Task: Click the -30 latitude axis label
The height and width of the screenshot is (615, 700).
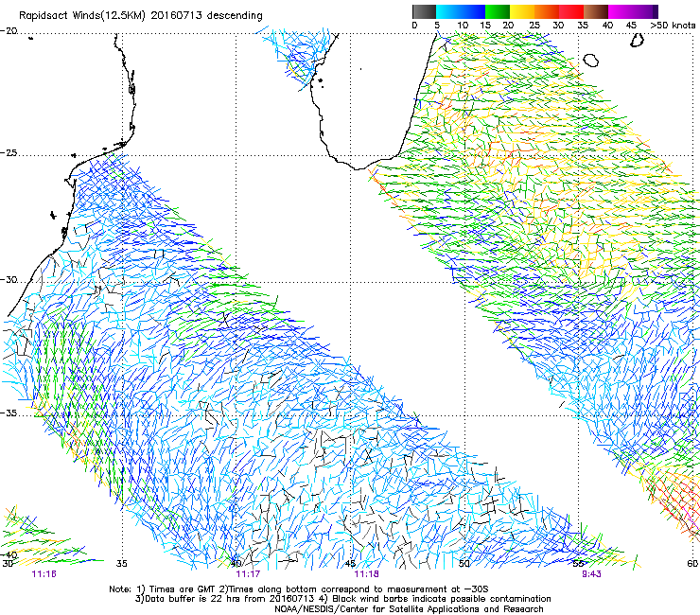Action: [9, 279]
